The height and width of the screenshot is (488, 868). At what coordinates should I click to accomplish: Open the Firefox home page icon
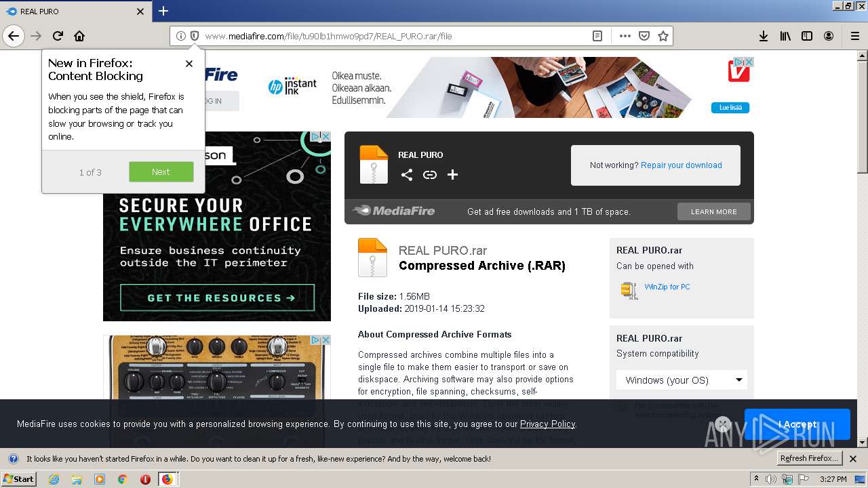tap(79, 36)
